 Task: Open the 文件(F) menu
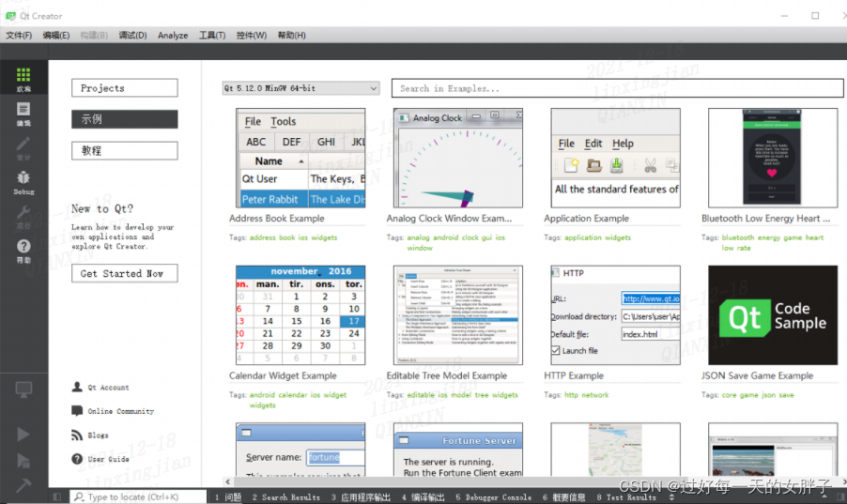point(19,35)
